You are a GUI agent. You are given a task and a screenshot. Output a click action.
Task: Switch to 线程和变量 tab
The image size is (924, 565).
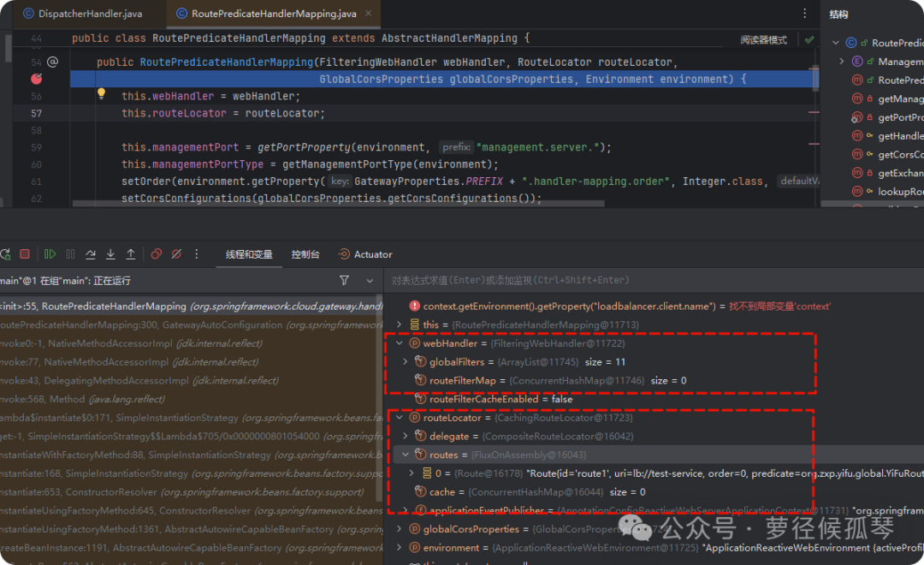[249, 254]
